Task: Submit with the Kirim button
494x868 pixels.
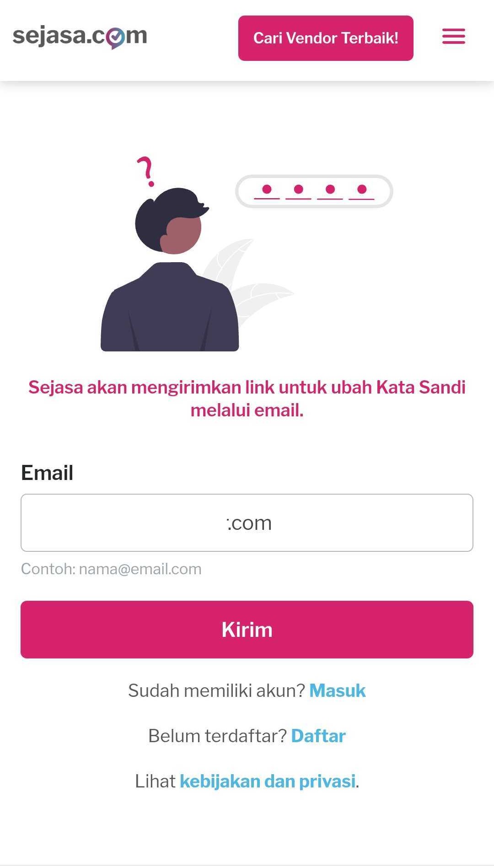Action: point(247,630)
